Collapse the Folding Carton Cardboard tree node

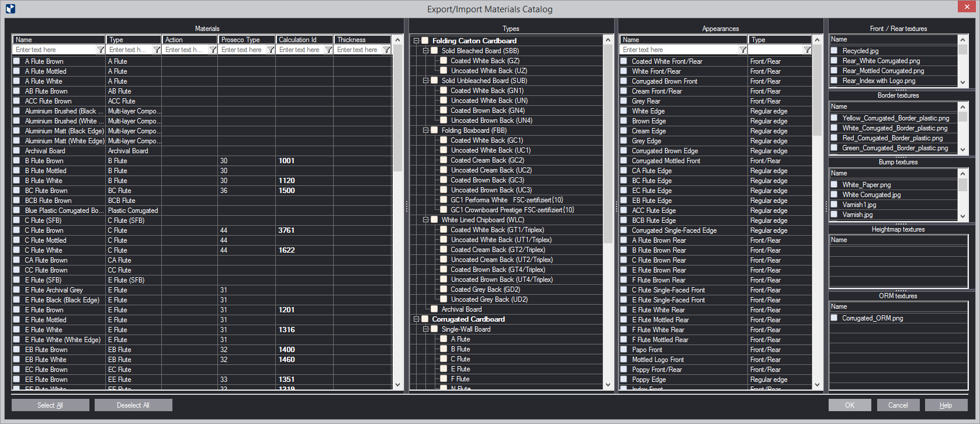tap(417, 40)
